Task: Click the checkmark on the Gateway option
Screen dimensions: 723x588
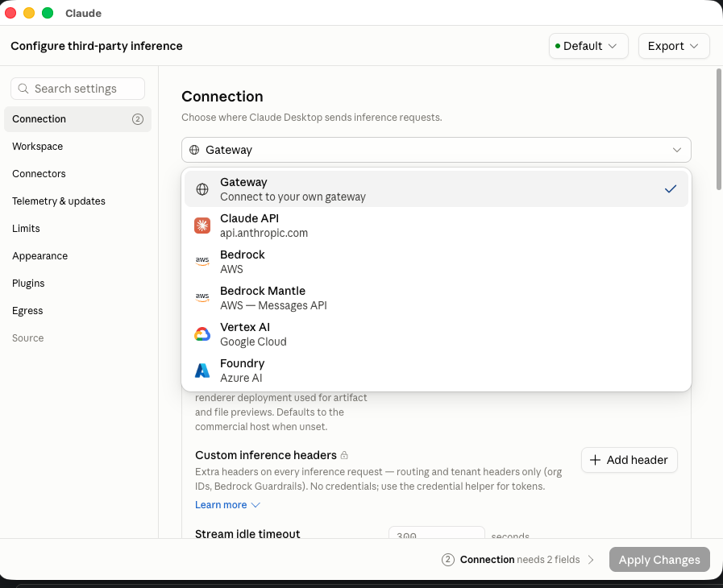Action: pyautogui.click(x=671, y=189)
